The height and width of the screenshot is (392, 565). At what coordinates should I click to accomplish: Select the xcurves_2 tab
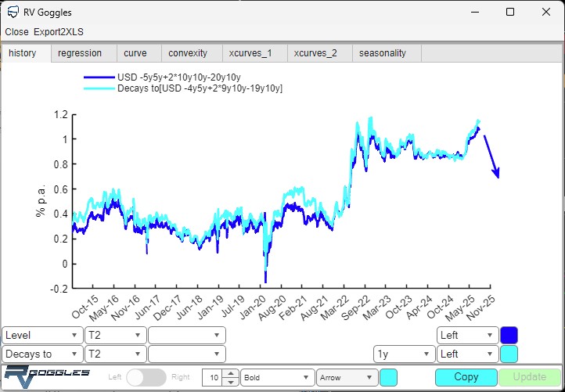coord(319,53)
